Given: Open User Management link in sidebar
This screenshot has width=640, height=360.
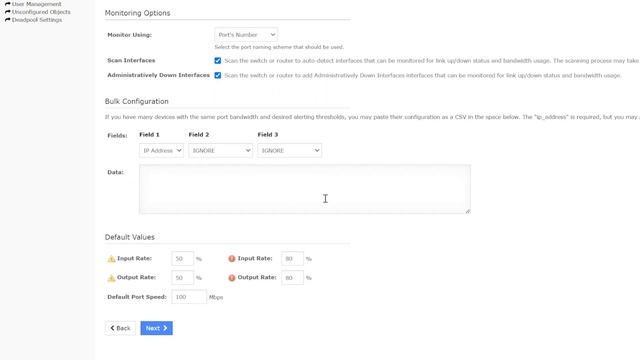Looking at the screenshot, I should click(x=36, y=4).
